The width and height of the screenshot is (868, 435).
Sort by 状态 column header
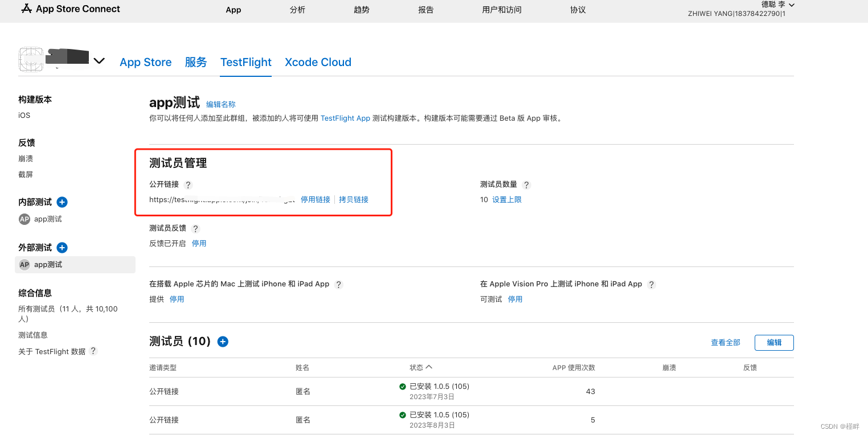click(421, 367)
